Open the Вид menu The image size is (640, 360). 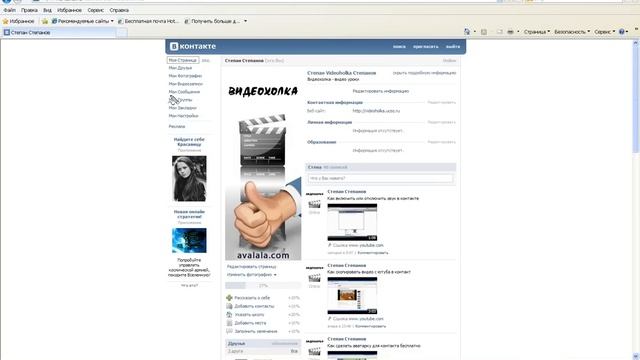[47, 10]
